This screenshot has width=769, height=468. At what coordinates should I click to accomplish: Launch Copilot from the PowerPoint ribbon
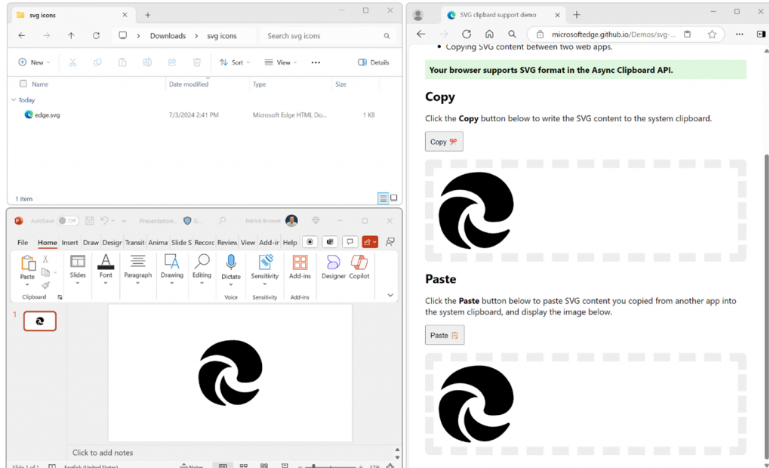[359, 262]
